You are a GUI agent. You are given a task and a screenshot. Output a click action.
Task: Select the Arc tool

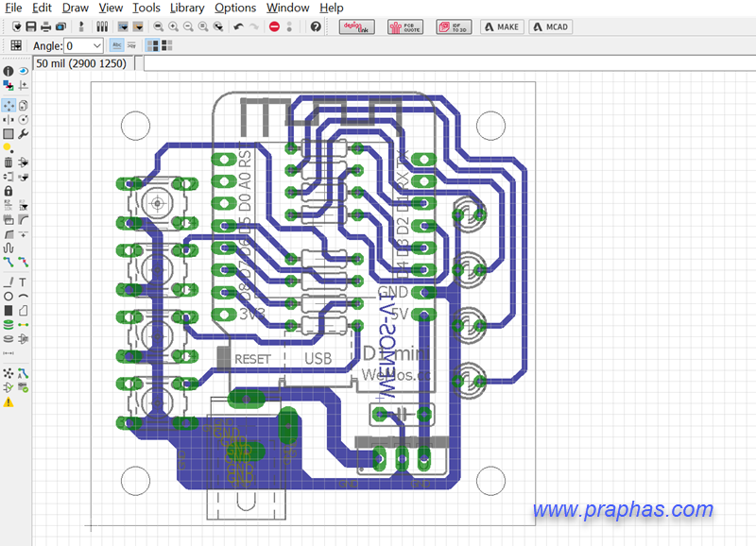point(23,297)
